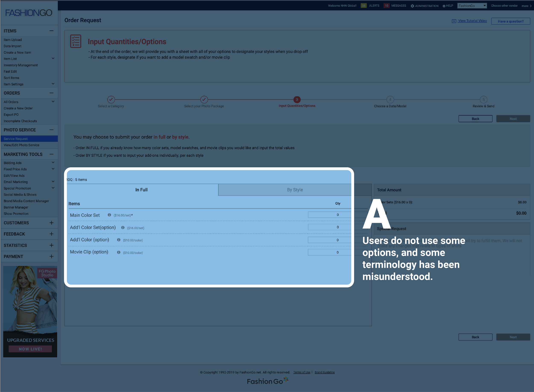
Task: Expand the STATISTICS sidebar section
Action: pos(51,245)
